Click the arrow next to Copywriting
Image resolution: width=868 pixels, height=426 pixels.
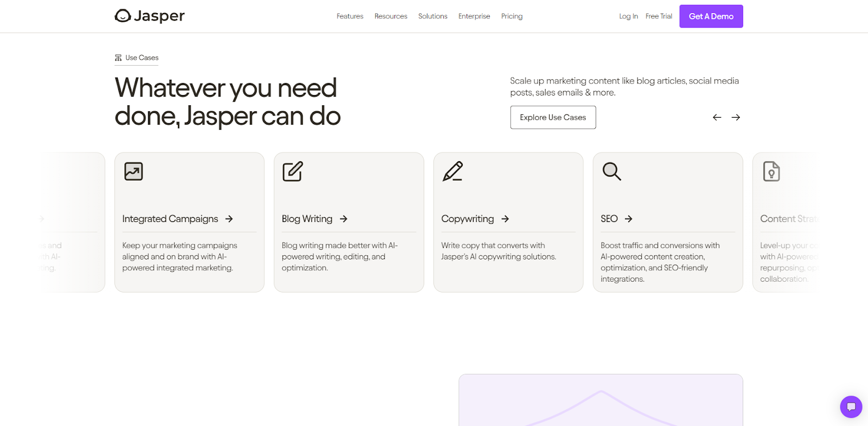[x=505, y=219]
